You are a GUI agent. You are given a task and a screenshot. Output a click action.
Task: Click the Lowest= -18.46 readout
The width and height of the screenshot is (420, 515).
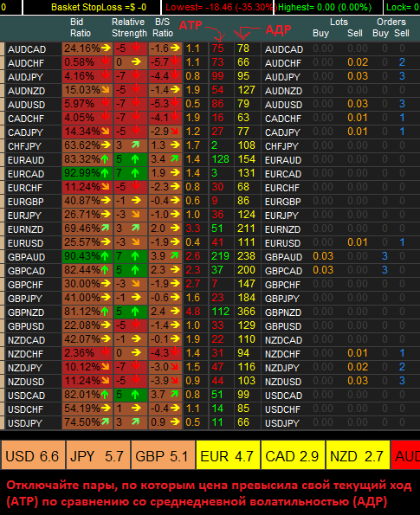pos(219,7)
